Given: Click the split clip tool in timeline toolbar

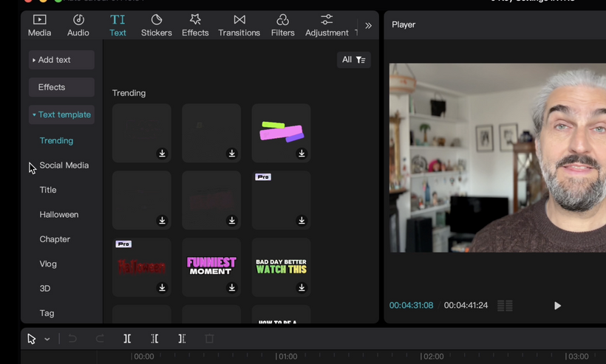Looking at the screenshot, I should [127, 339].
